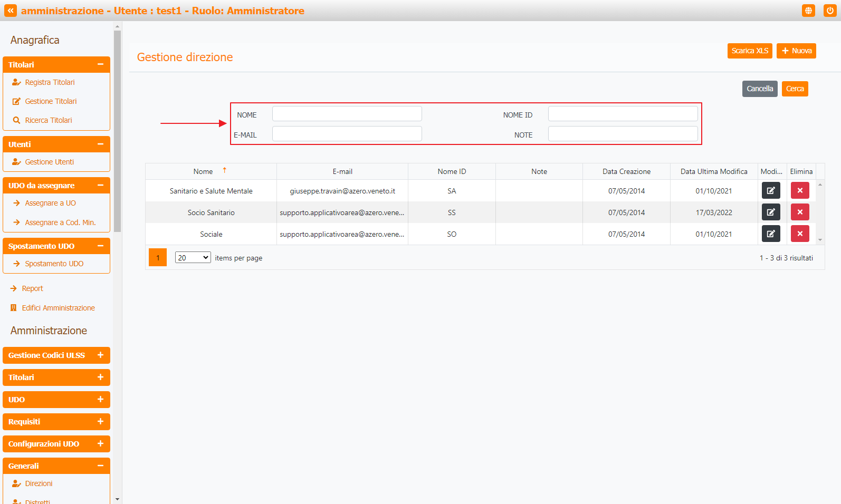Click the Nuova button
This screenshot has width=841, height=504.
click(796, 51)
